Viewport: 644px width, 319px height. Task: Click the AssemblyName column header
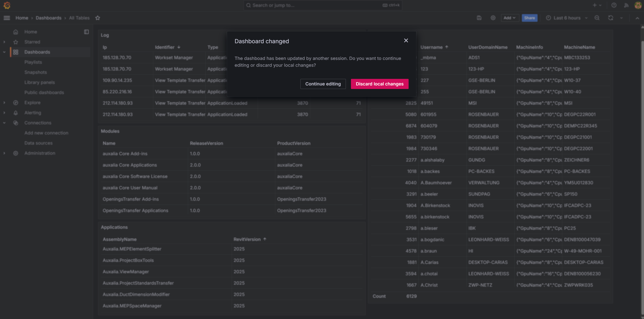point(119,239)
